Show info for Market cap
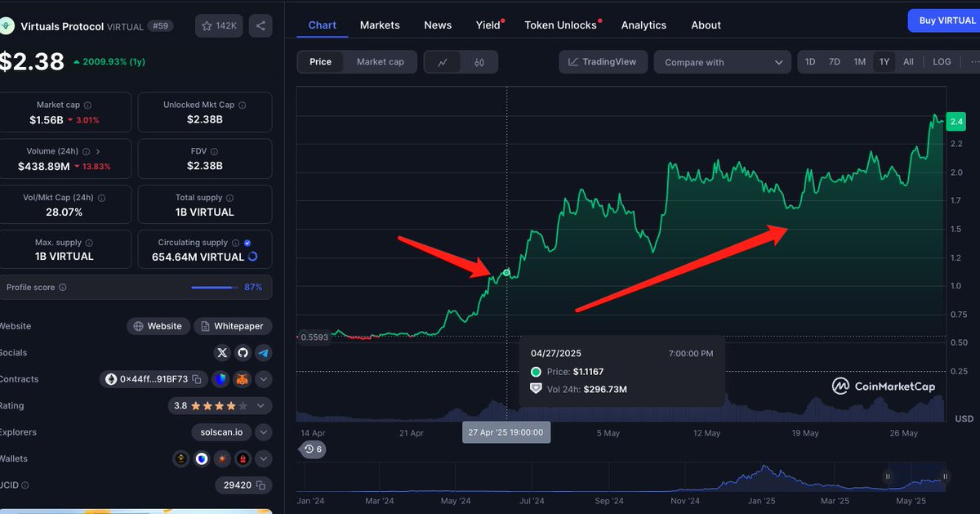This screenshot has height=514, width=980. [88, 105]
